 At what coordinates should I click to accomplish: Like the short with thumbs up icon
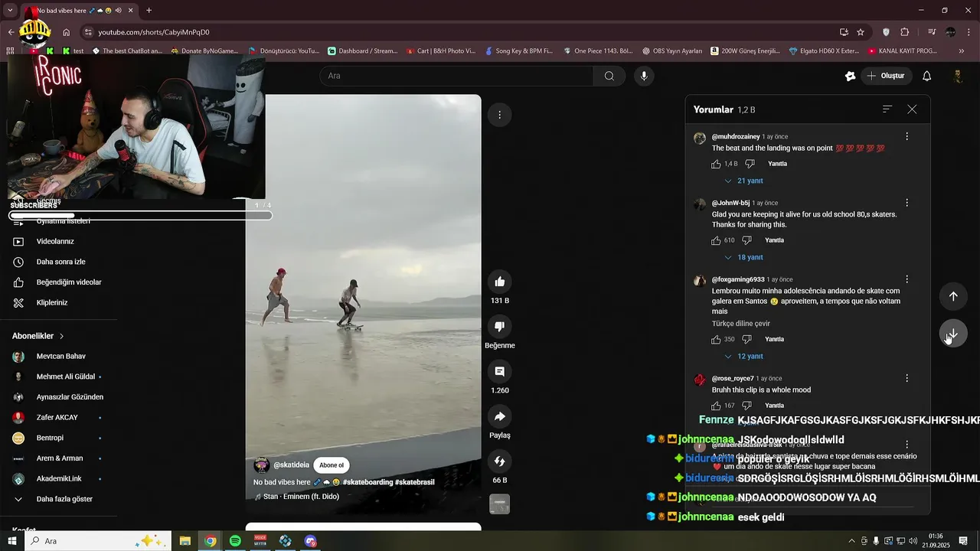click(x=499, y=282)
